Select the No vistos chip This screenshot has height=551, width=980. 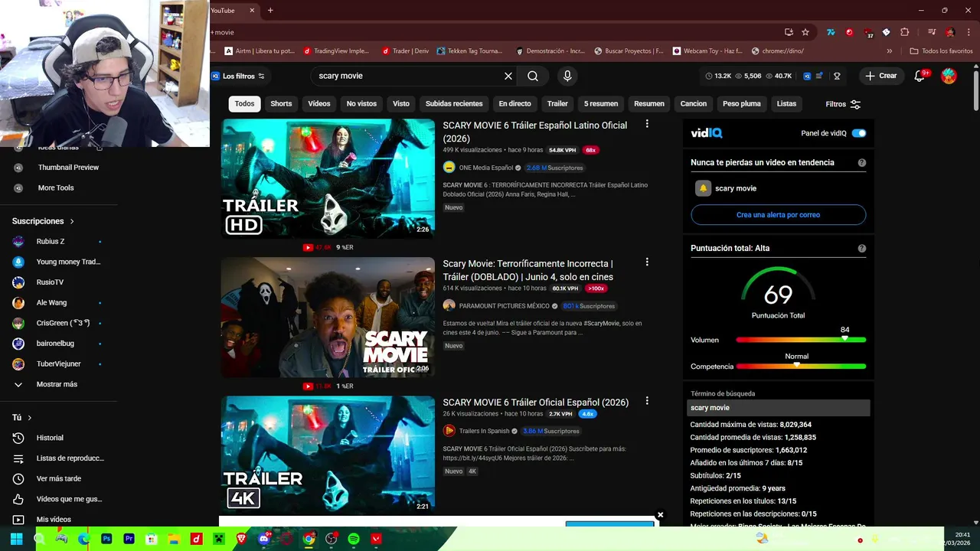[x=361, y=103]
